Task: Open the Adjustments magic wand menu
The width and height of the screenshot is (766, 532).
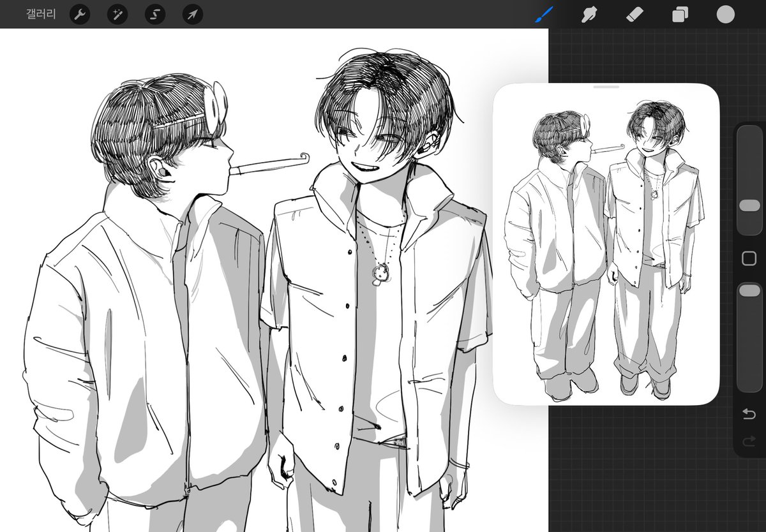Action: (x=117, y=14)
